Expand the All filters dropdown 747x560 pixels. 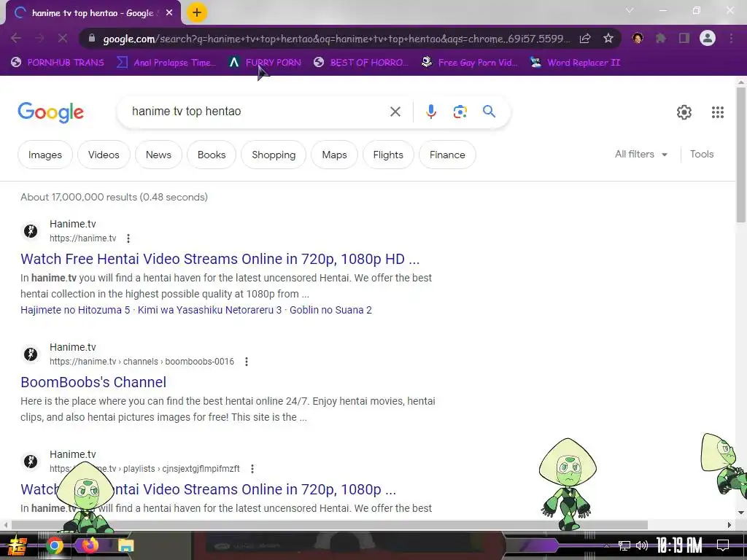pyautogui.click(x=640, y=155)
